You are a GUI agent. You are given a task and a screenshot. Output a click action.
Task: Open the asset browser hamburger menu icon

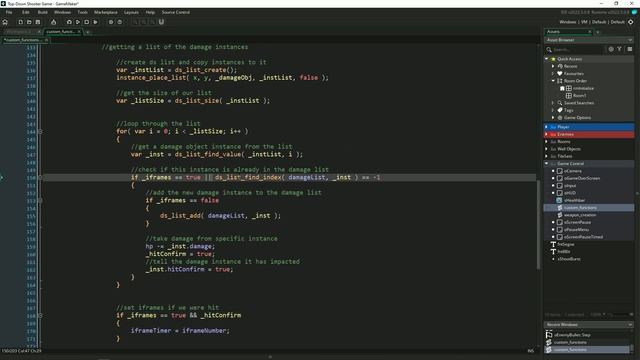(630, 49)
